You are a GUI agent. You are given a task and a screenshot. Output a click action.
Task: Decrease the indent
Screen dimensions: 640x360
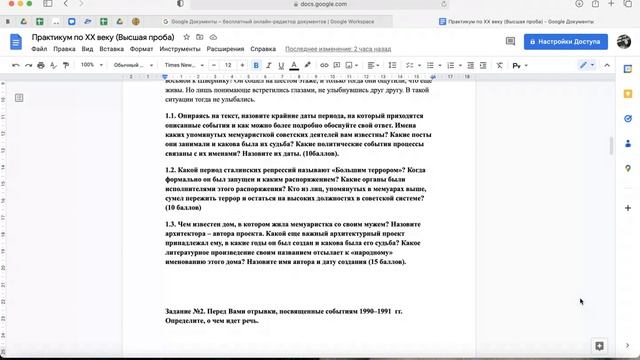[x=471, y=65]
